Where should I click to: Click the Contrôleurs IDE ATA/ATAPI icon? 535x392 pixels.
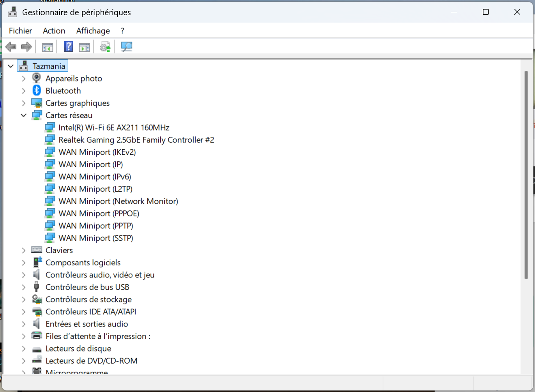click(37, 311)
